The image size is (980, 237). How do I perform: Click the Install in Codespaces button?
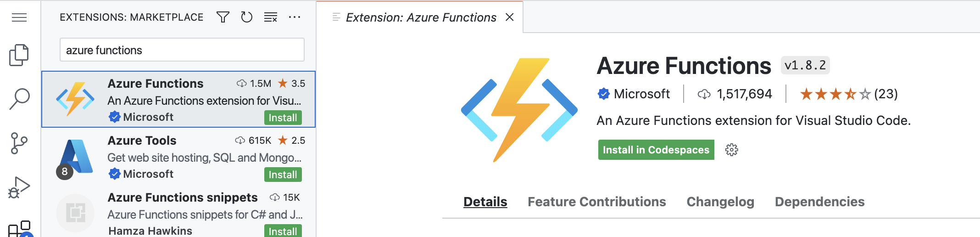pos(656,150)
